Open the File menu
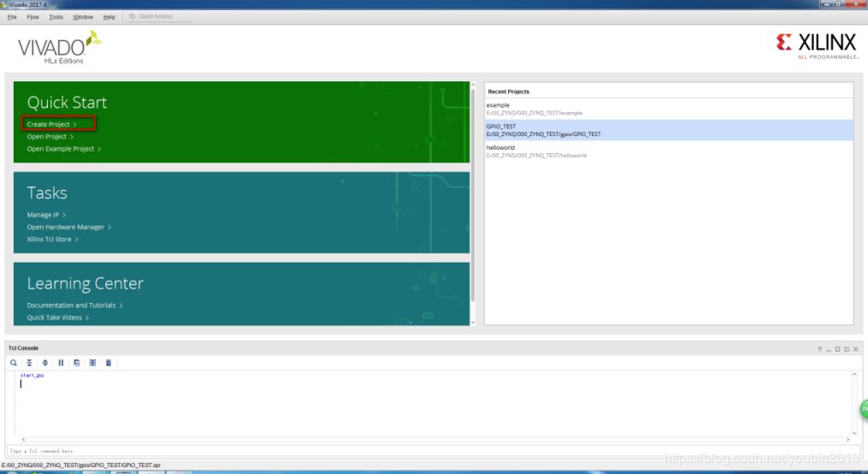This screenshot has width=868, height=474. [12, 17]
